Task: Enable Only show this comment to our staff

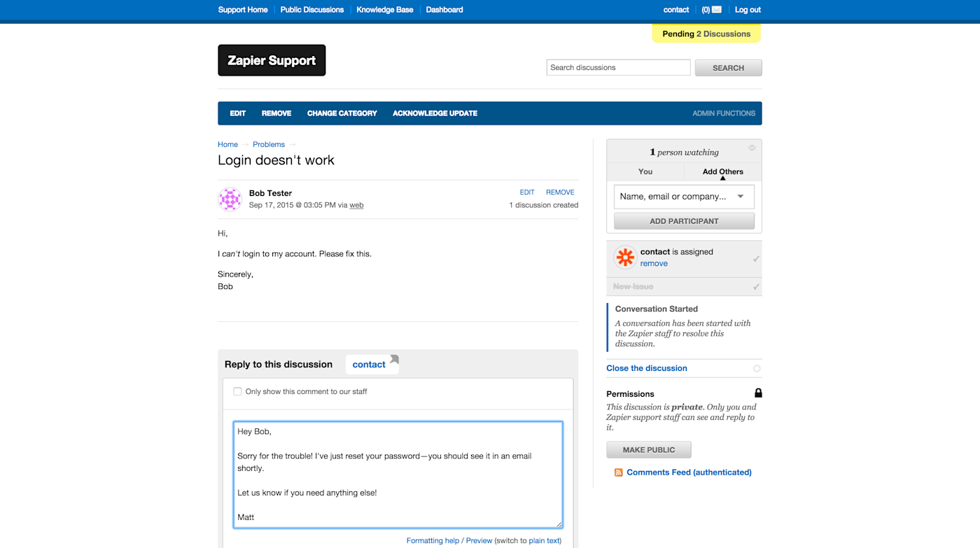Action: 237,392
